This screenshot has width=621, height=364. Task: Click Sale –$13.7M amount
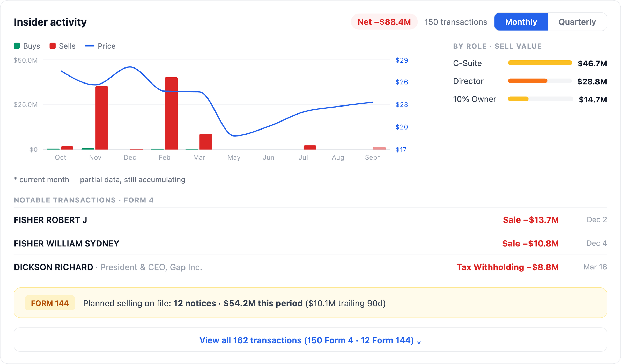click(x=530, y=220)
